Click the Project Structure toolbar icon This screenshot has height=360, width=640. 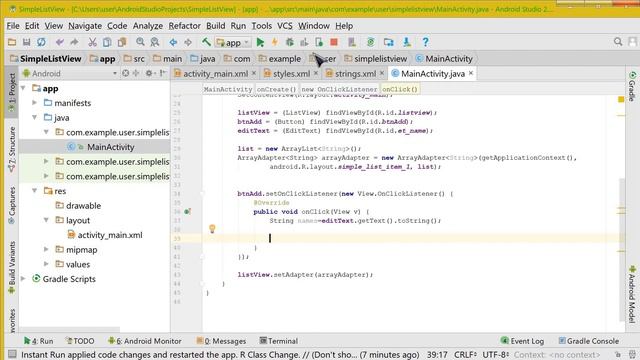click(x=389, y=42)
